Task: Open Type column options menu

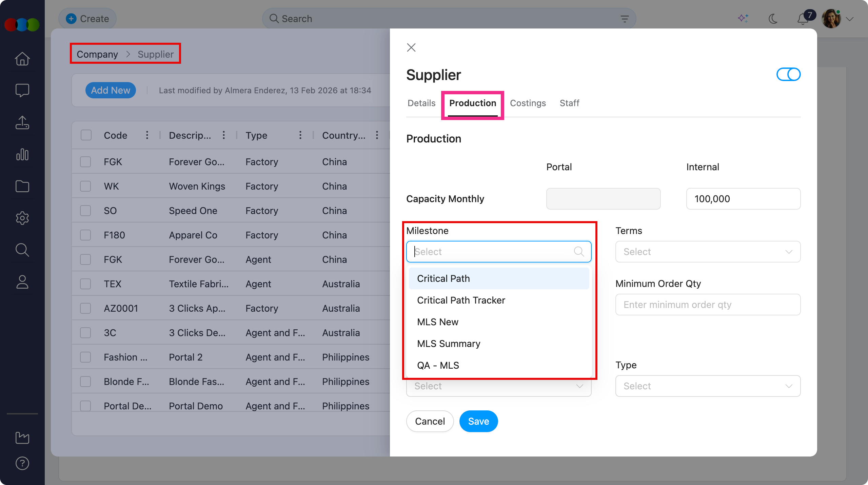Action: (x=300, y=135)
